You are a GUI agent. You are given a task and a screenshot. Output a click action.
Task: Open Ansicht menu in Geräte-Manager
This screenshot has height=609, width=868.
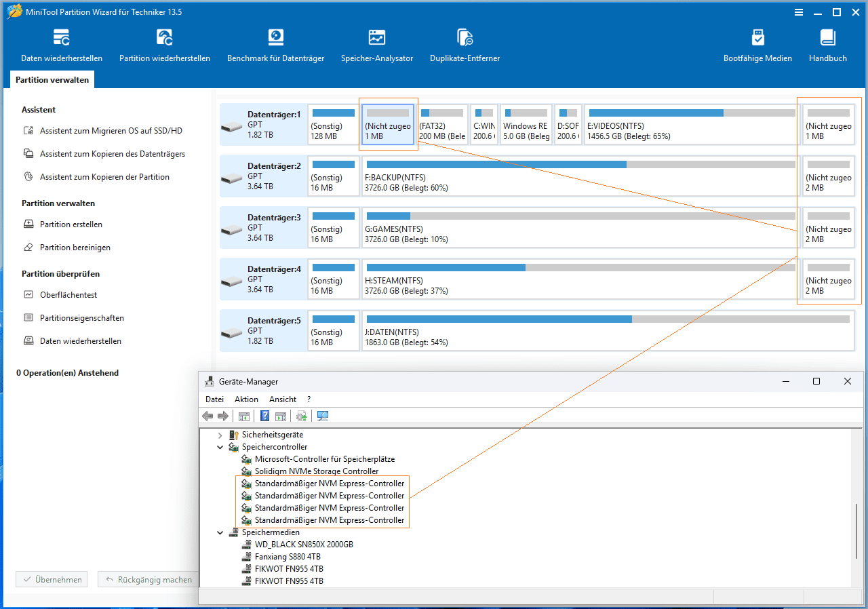(283, 399)
